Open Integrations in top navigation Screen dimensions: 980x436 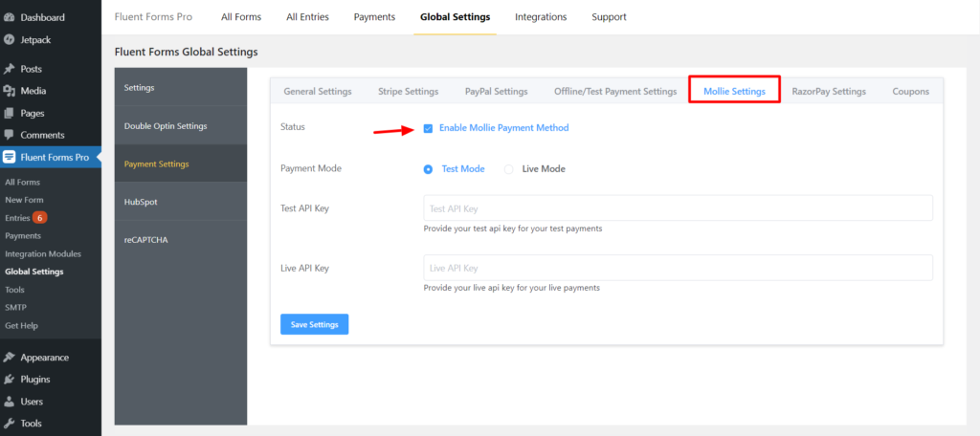[541, 17]
